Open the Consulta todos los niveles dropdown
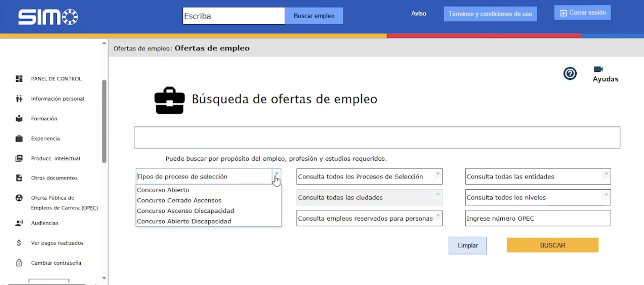 click(606, 195)
